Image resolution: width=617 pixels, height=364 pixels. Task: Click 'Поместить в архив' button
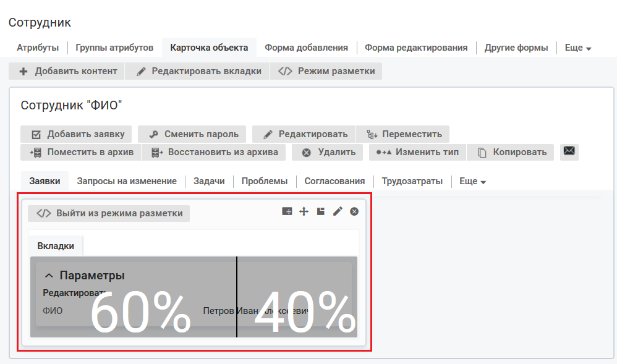pyautogui.click(x=80, y=152)
